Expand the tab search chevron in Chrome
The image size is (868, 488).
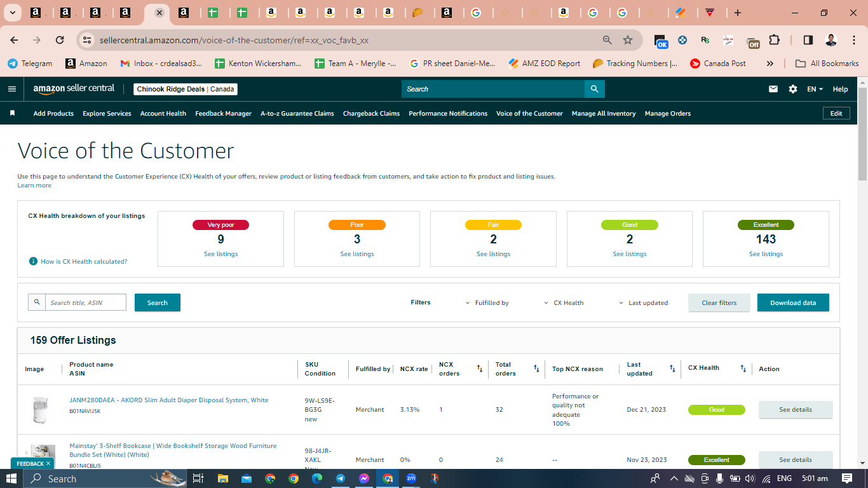[13, 13]
